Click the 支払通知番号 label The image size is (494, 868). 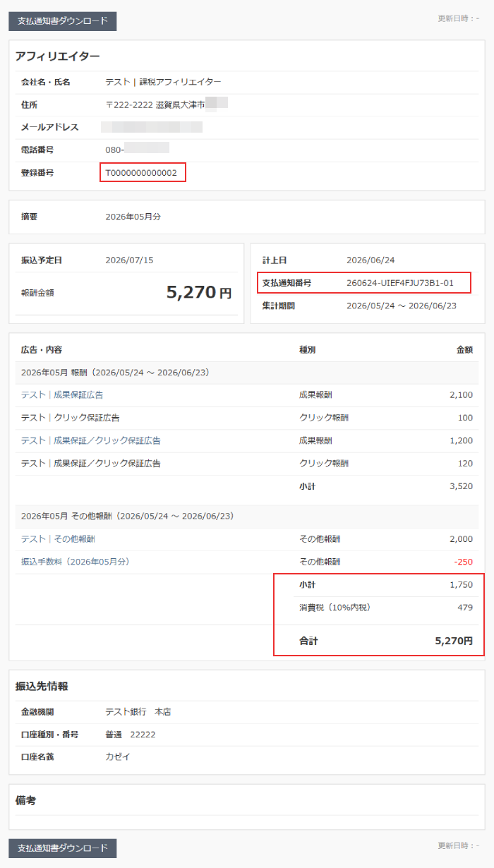[287, 283]
